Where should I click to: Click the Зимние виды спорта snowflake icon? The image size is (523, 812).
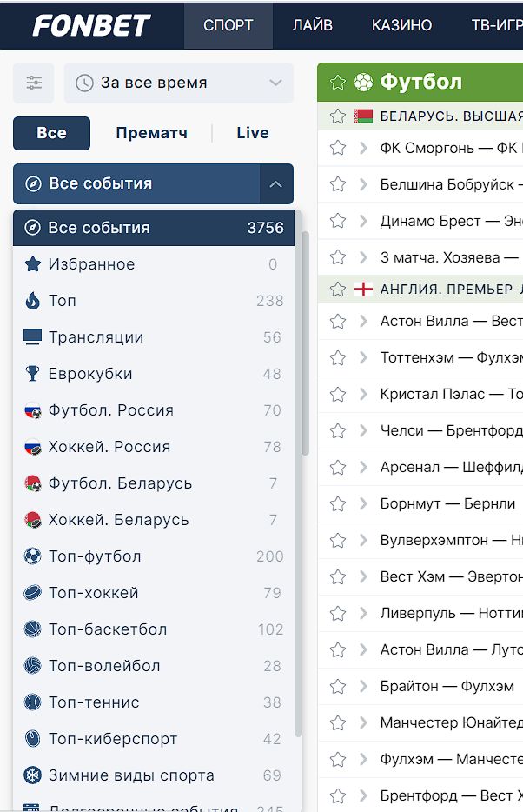pyautogui.click(x=33, y=775)
